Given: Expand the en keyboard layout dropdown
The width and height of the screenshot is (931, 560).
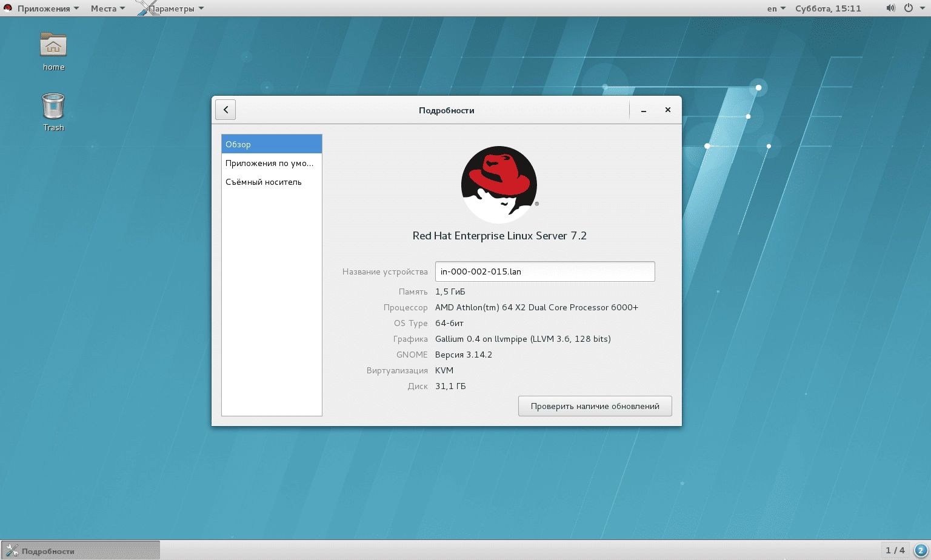Looking at the screenshot, I should point(776,8).
